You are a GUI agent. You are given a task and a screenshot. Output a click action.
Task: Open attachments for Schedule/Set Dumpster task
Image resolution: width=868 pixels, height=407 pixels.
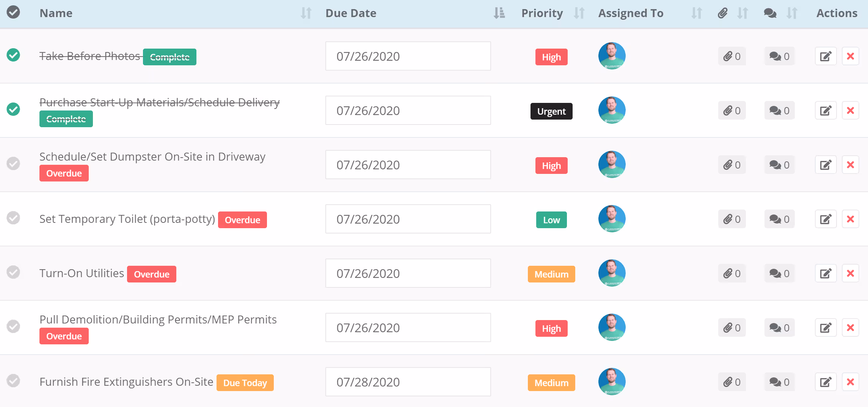click(x=732, y=165)
